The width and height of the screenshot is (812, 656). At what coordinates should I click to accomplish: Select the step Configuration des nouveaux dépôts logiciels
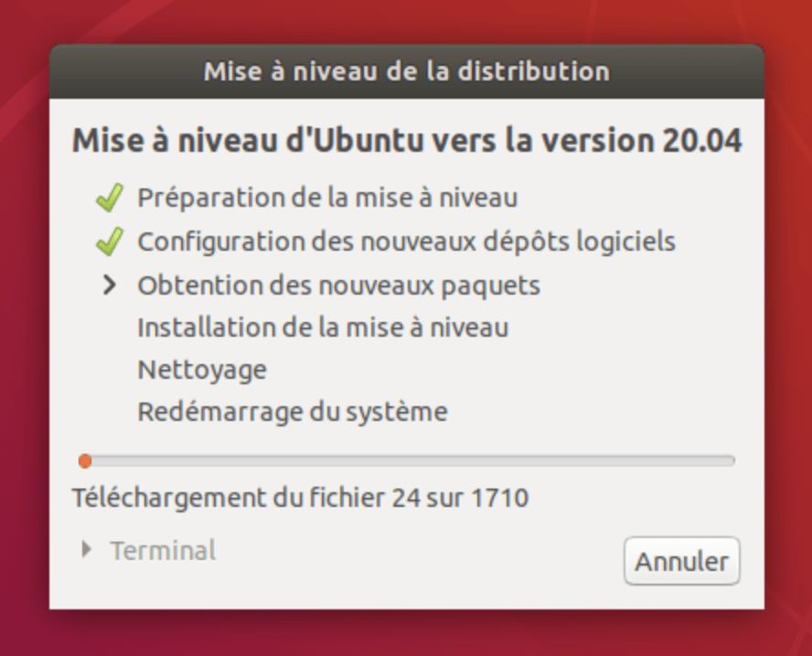point(407,242)
